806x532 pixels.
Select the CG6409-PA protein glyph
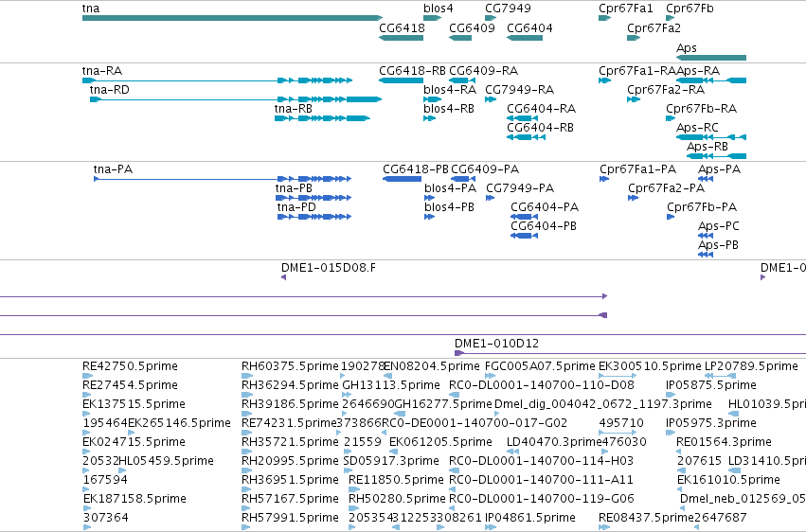click(x=463, y=179)
